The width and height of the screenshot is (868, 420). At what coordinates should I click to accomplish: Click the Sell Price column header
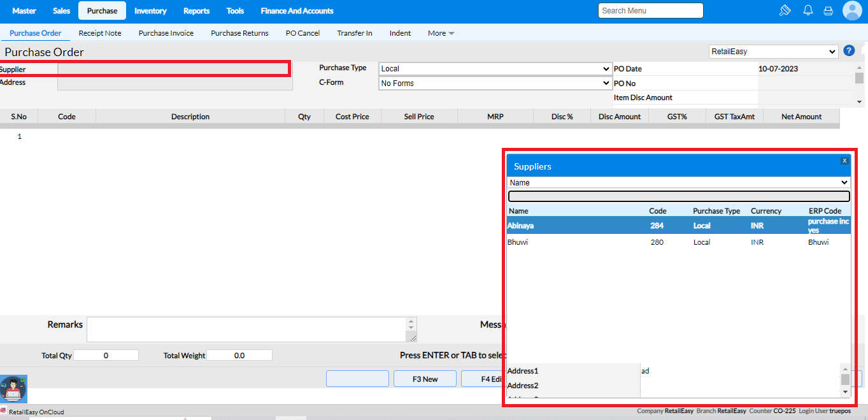[x=419, y=117]
